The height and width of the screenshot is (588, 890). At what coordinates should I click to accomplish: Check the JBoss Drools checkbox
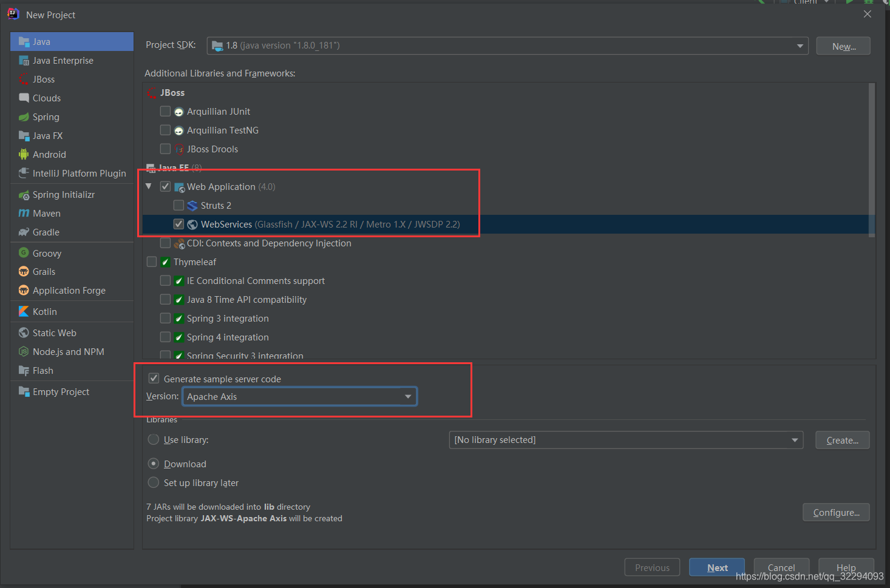click(x=165, y=149)
